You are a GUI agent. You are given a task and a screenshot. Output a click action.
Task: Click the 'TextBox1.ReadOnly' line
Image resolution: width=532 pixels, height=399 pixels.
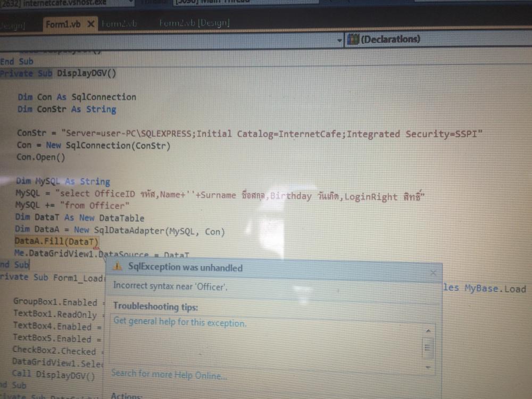59,314
